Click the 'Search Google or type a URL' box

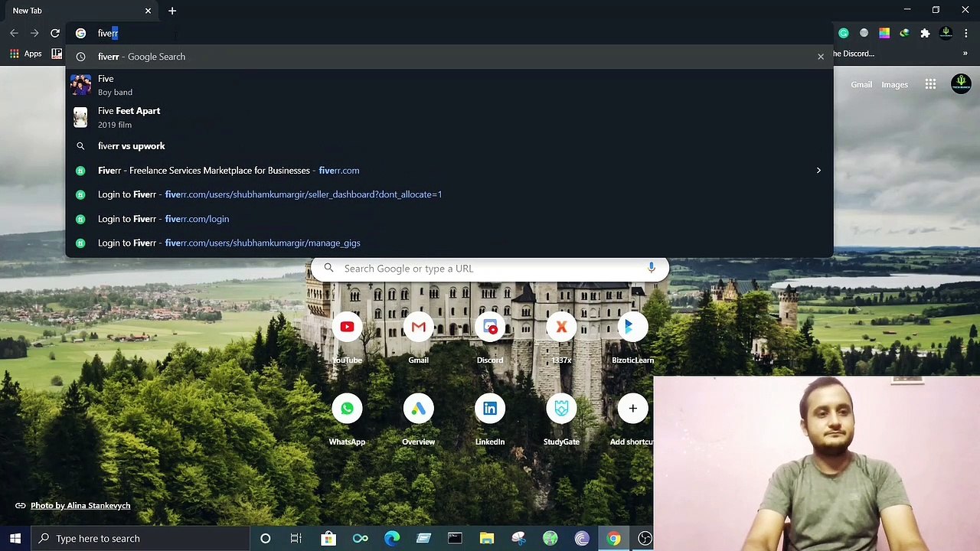pyautogui.click(x=490, y=269)
